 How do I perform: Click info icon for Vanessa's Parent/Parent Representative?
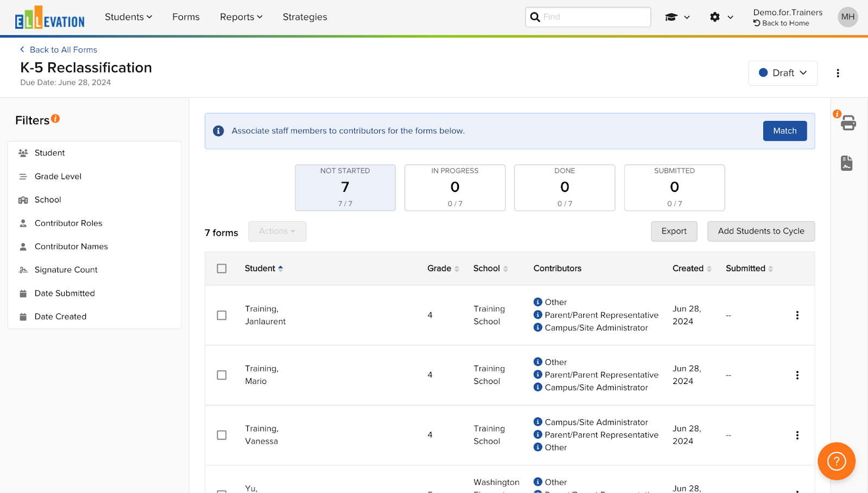click(538, 434)
